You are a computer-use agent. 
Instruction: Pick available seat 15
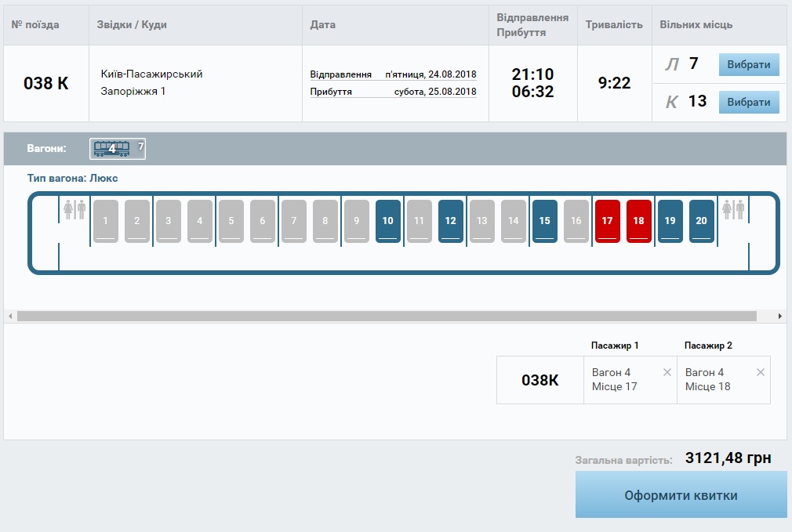point(544,221)
